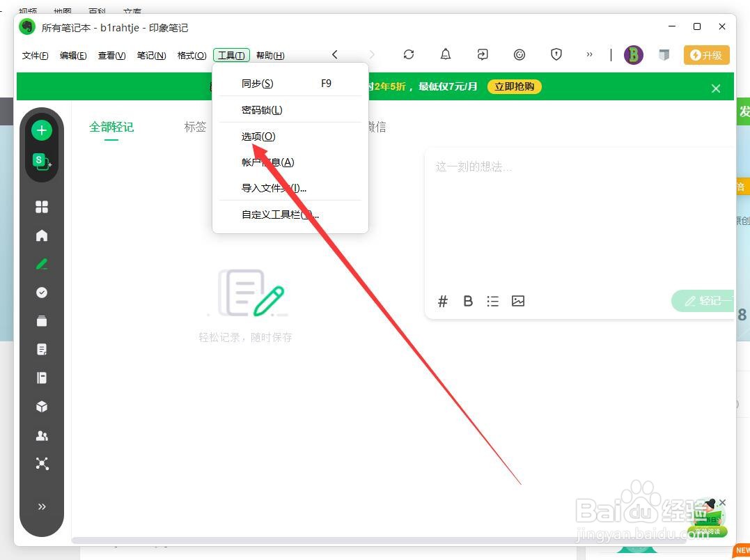Click the 微信 tab label

[x=377, y=127]
